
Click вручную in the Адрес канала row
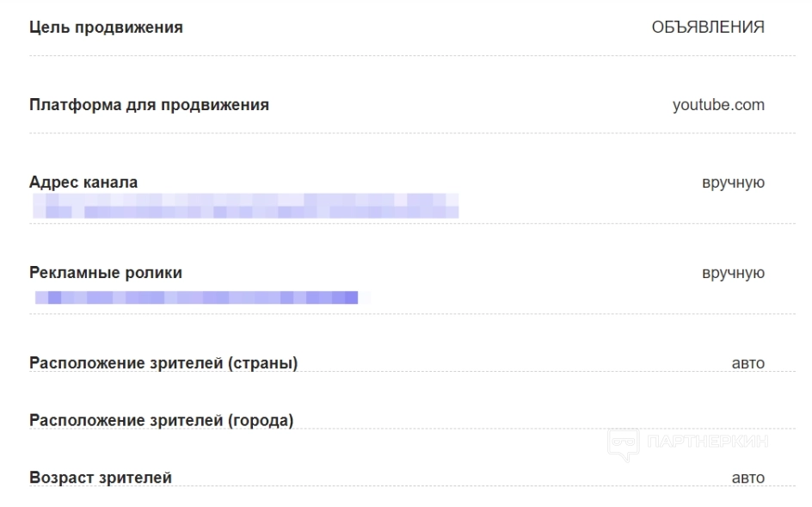(734, 182)
